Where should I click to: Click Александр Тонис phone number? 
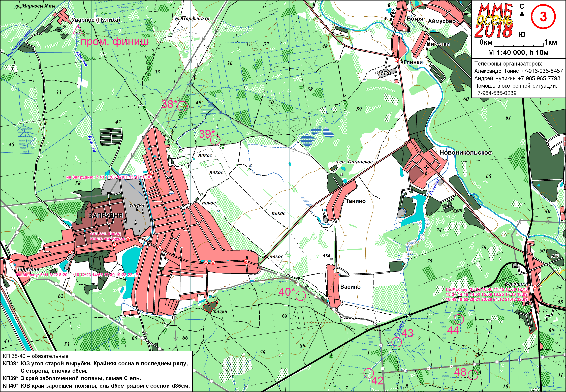pos(541,71)
